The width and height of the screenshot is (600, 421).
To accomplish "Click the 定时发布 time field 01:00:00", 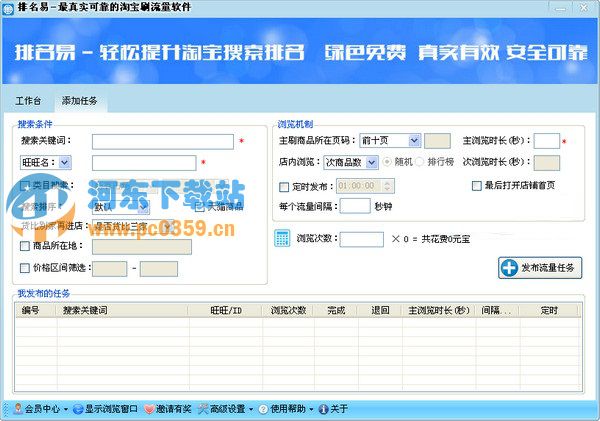I will pos(365,186).
